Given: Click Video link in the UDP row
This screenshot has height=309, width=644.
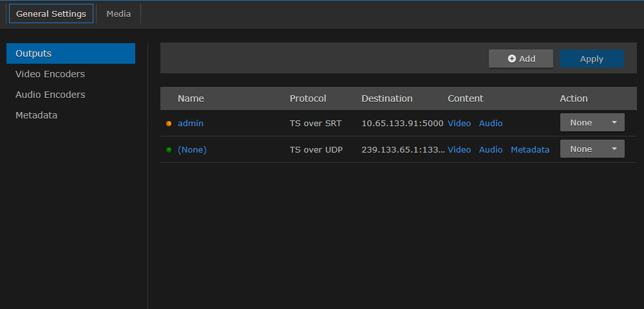Looking at the screenshot, I should tap(459, 149).
